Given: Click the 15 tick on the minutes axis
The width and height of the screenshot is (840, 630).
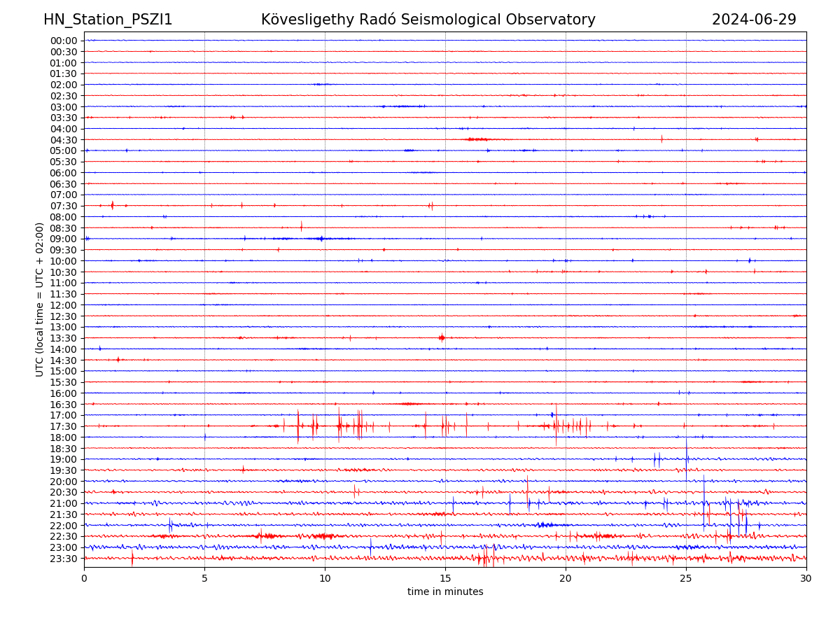Looking at the screenshot, I should coord(445,579).
